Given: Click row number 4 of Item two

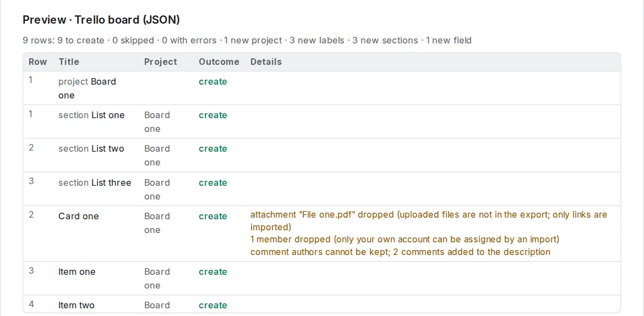Looking at the screenshot, I should [31, 304].
